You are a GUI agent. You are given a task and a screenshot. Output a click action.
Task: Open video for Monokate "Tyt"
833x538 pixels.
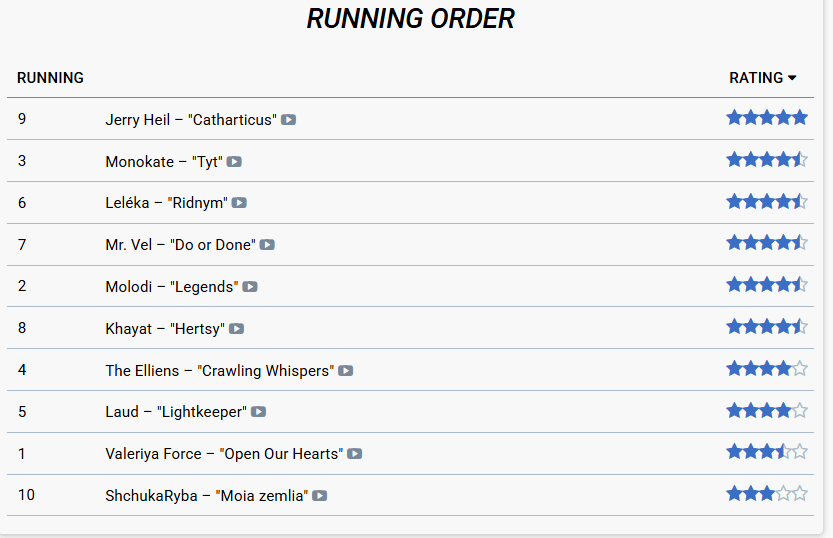(x=234, y=162)
